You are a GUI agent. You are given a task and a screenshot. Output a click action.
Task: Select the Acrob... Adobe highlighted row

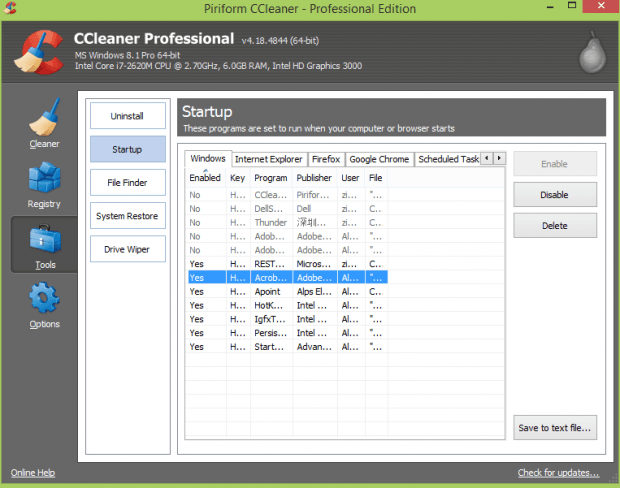[287, 278]
